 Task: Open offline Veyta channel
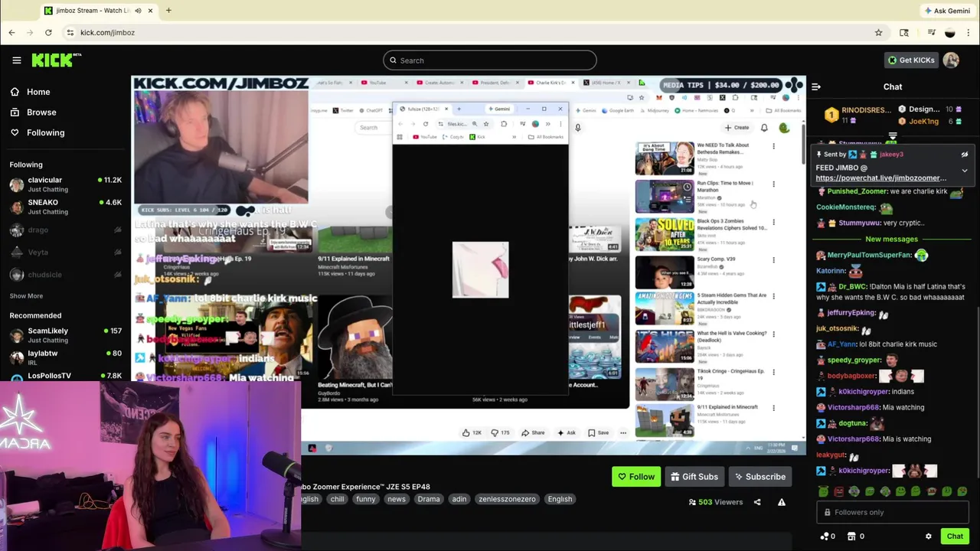click(x=65, y=252)
